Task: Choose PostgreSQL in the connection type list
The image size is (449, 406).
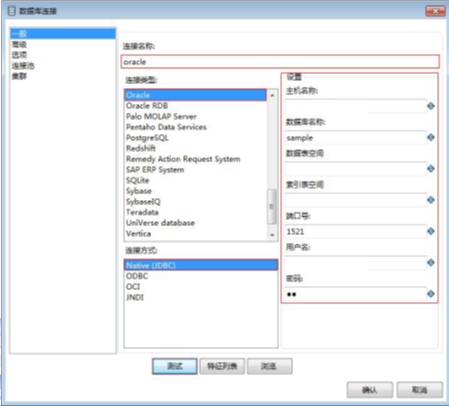Action: (195, 138)
